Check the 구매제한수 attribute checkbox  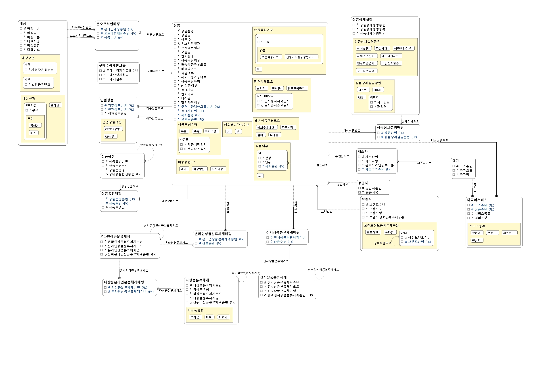click(100, 79)
